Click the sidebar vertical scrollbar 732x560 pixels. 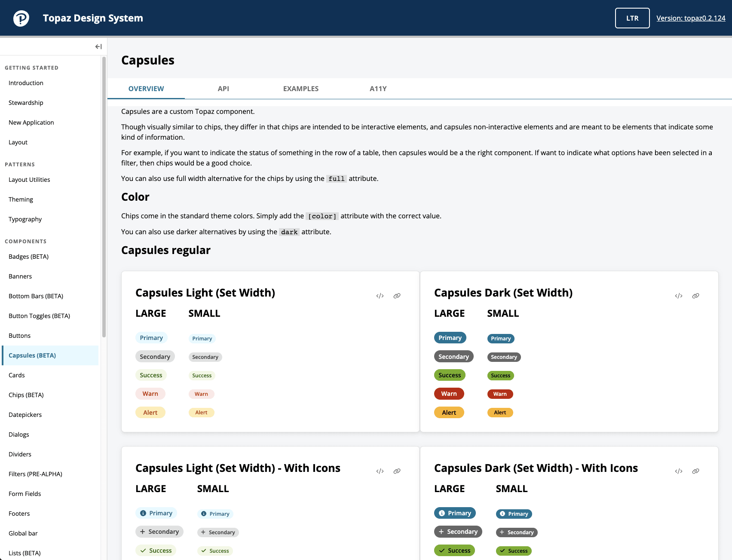click(x=104, y=197)
